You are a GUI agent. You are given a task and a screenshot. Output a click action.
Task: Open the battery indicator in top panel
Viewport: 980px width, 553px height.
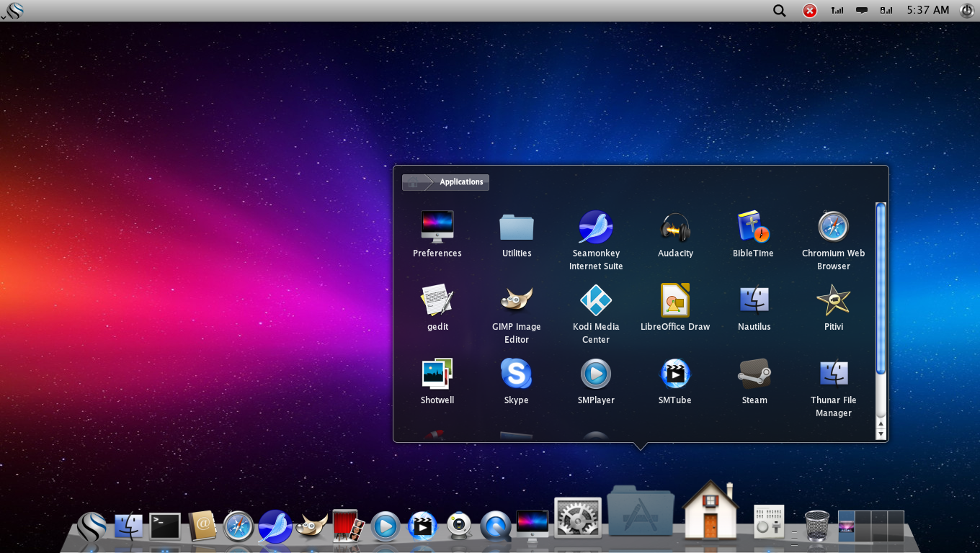(886, 10)
